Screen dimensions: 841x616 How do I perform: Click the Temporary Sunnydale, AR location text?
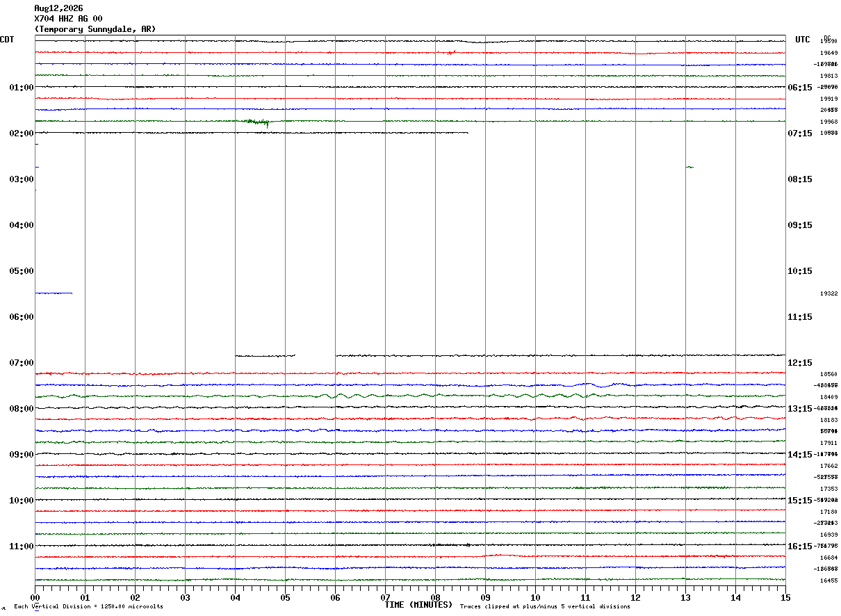(x=95, y=29)
